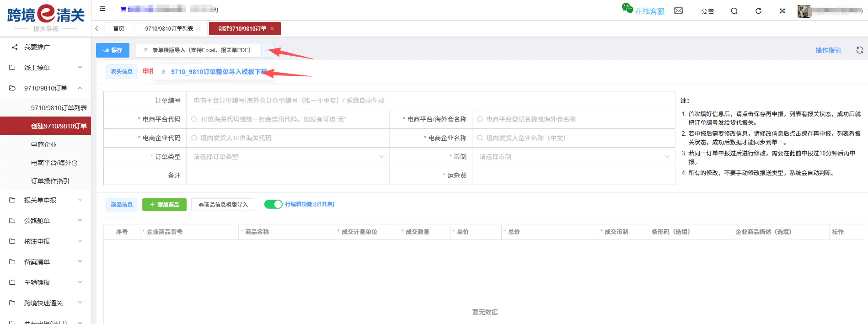Image resolution: width=868 pixels, height=324 pixels.
Task: Expand 车辆确报 sidebar menu
Action: coord(46,282)
